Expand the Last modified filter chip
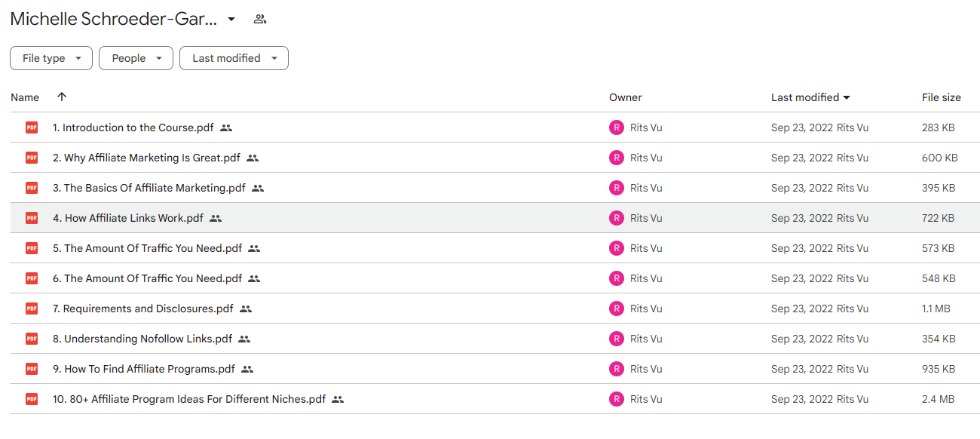The image size is (980, 439). pyautogui.click(x=234, y=58)
